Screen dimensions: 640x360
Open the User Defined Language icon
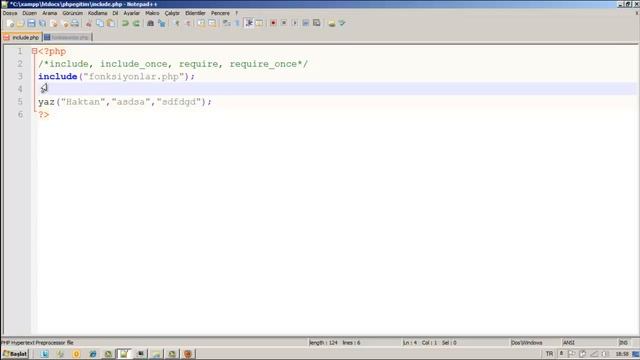(x=259, y=23)
